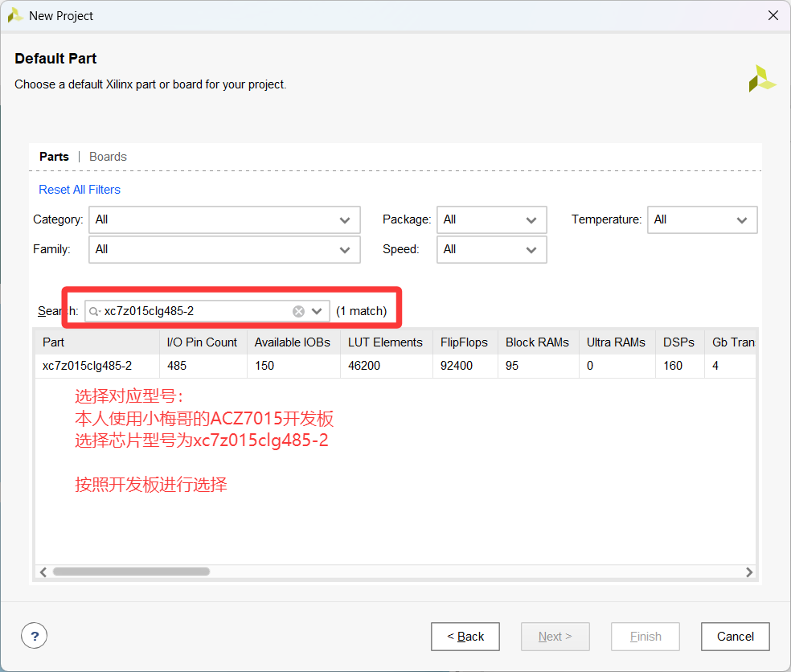The width and height of the screenshot is (791, 672).
Task: Switch to the Parts tab
Action: point(54,157)
